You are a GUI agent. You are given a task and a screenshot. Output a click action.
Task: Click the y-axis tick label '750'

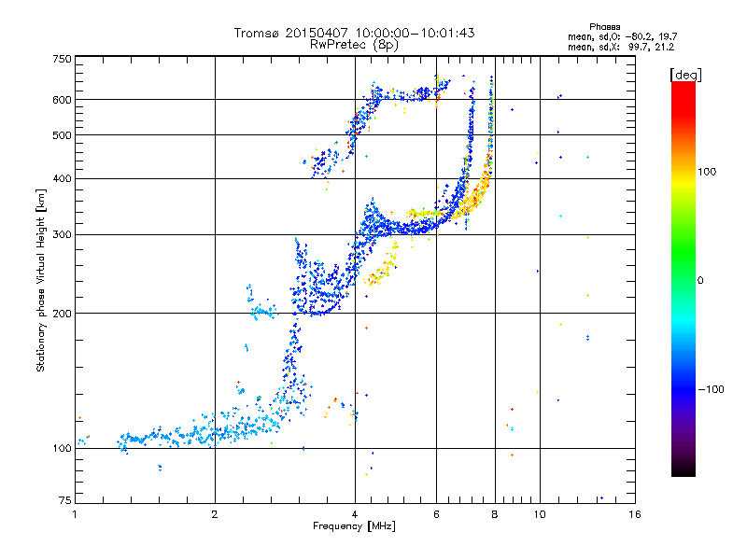[63, 59]
